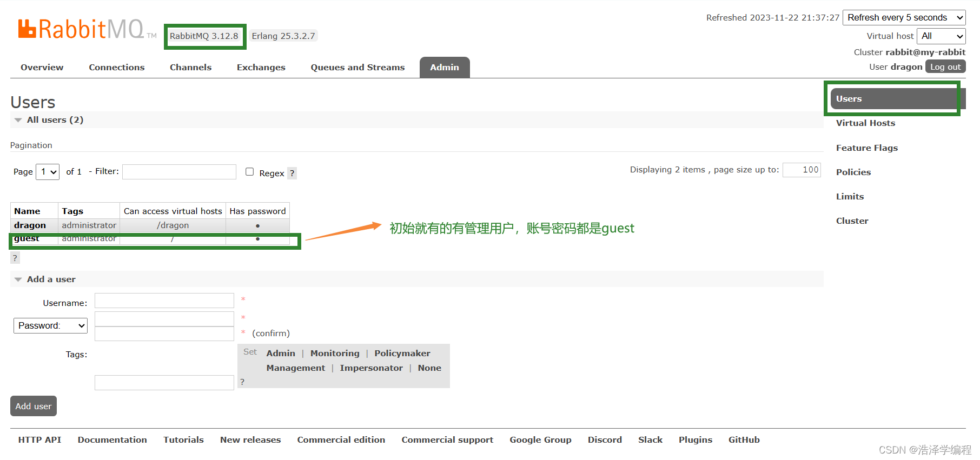Open the Slack footer link
The image size is (980, 460).
[x=650, y=440]
